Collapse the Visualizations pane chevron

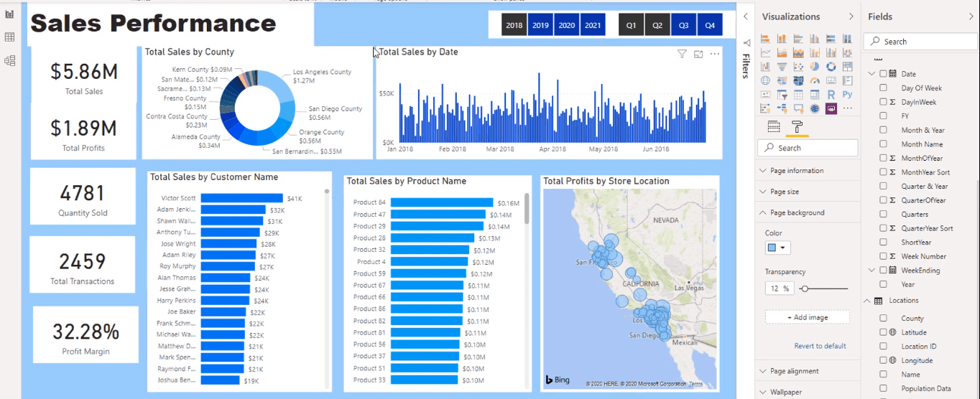(851, 16)
